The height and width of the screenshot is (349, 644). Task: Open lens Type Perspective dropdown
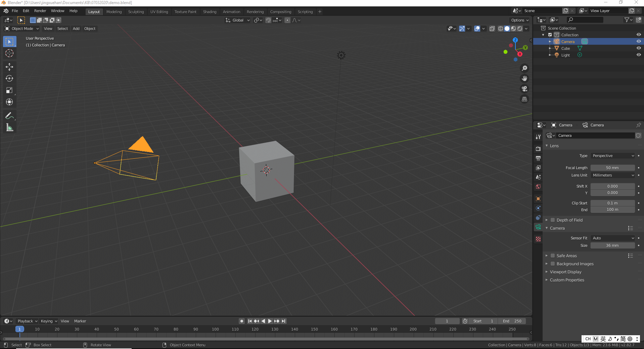point(613,156)
